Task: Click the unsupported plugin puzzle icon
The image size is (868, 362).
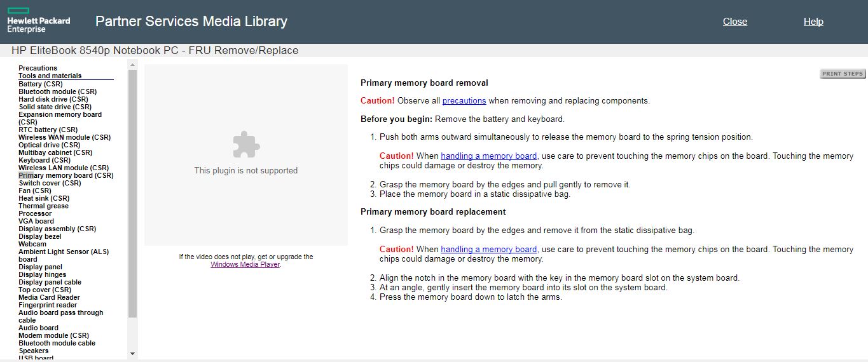Action: click(x=245, y=145)
